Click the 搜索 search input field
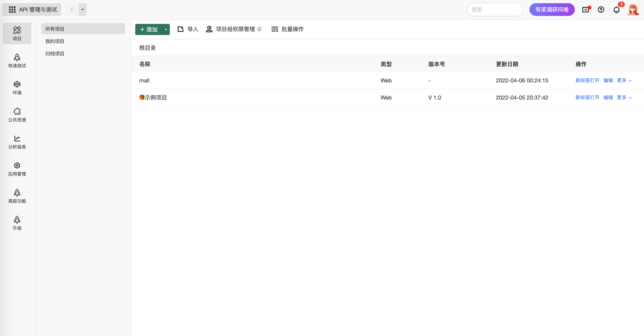The width and height of the screenshot is (644, 336). coord(495,10)
